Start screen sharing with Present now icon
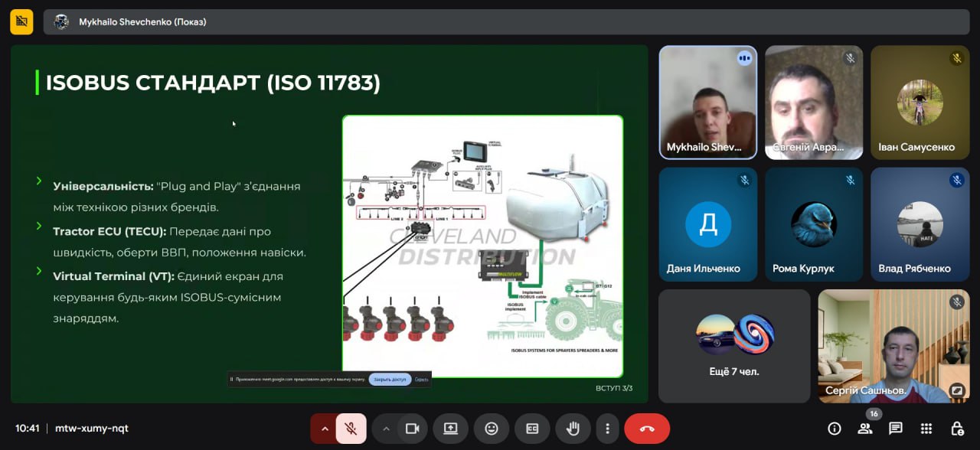Screen dimensions: 980x450 (450, 429)
